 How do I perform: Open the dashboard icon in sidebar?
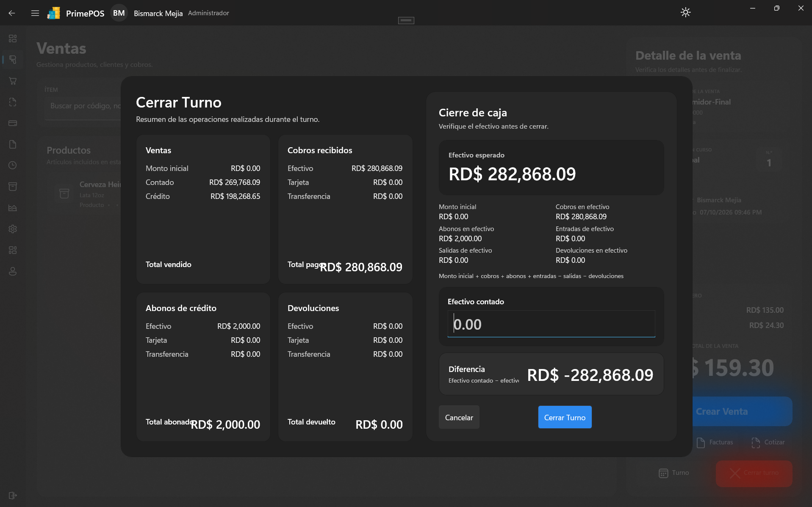tap(13, 39)
